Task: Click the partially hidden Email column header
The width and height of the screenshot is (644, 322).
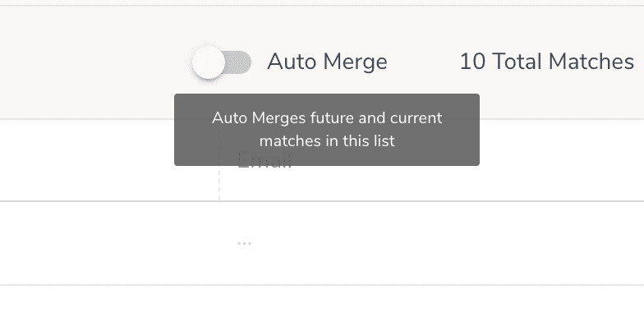Action: [264, 161]
